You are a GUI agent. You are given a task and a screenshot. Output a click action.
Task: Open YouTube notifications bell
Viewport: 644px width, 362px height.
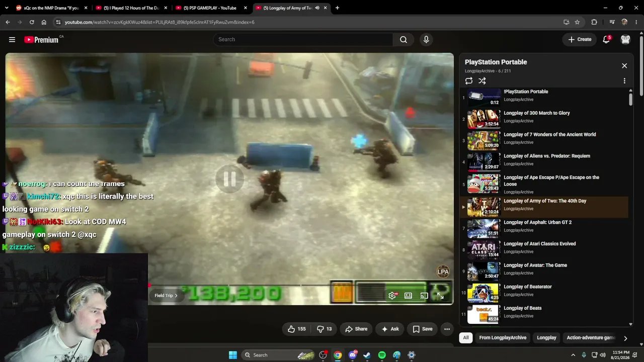click(x=606, y=39)
